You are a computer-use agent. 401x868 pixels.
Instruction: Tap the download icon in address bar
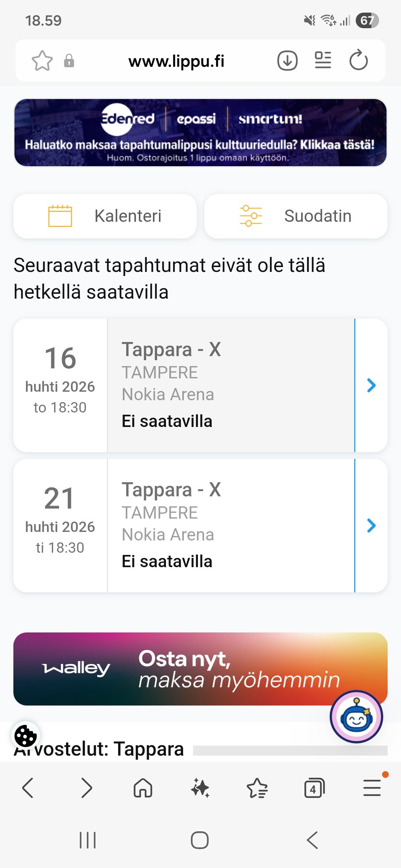coord(287,60)
